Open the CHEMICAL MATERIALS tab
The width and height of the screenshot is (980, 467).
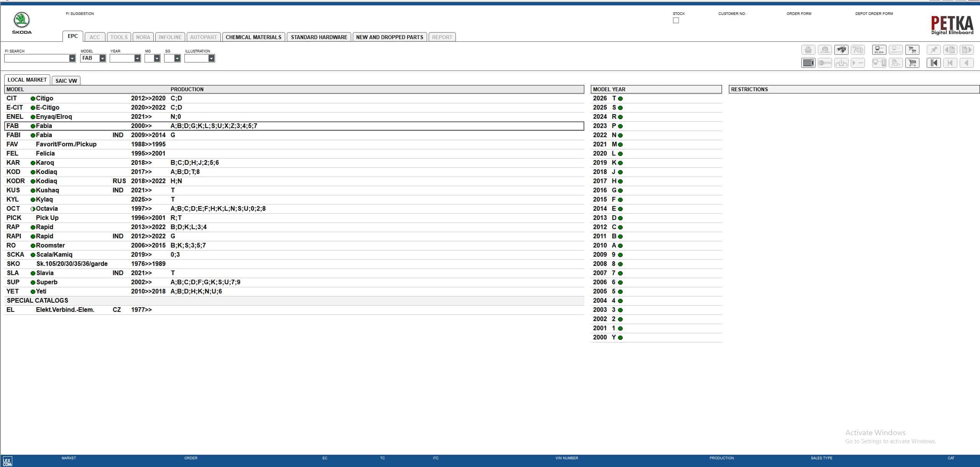253,37
